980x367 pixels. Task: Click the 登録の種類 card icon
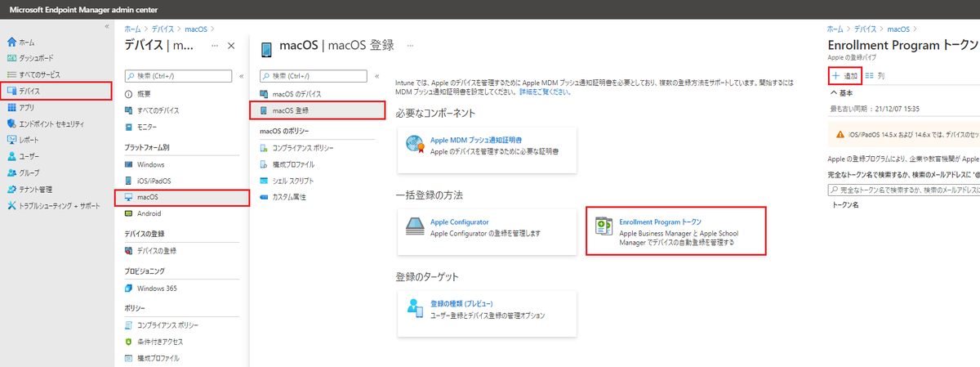tap(416, 309)
